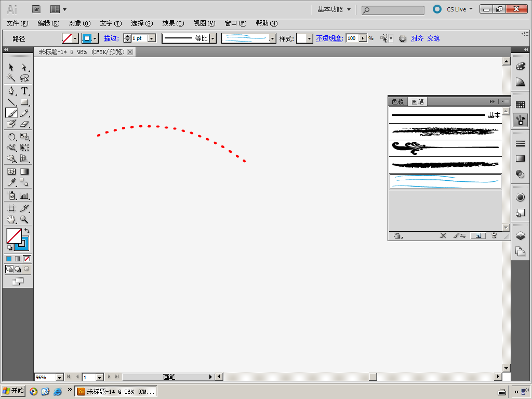
Task: Open the Color palette panel icon
Action: click(x=520, y=66)
